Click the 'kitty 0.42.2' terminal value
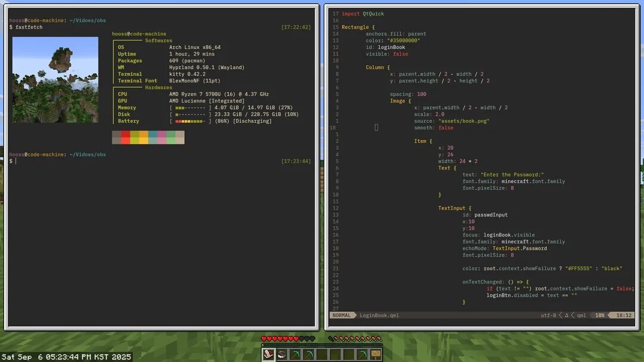Screen dimensions: 644x362 (x=187, y=74)
